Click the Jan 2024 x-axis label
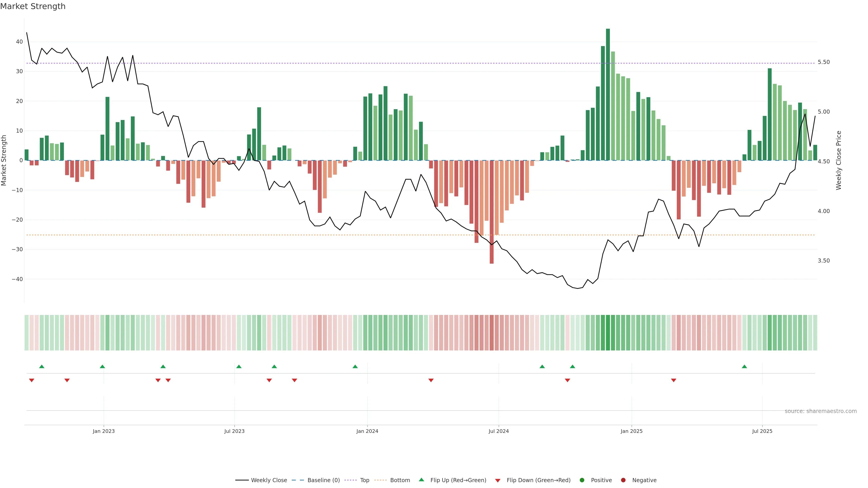 (367, 431)
